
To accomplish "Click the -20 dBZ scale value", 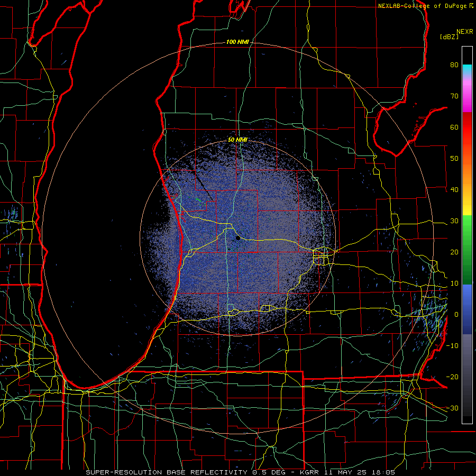I will [x=452, y=377].
